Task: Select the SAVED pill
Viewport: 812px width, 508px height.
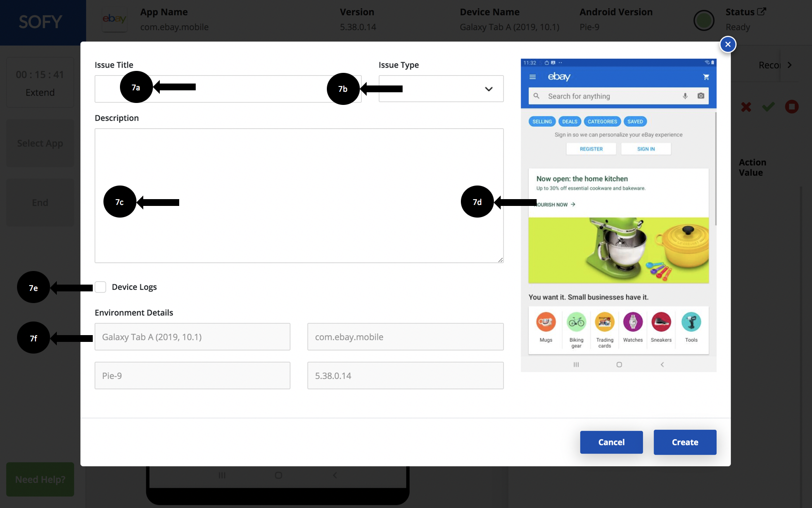Action: pos(635,121)
